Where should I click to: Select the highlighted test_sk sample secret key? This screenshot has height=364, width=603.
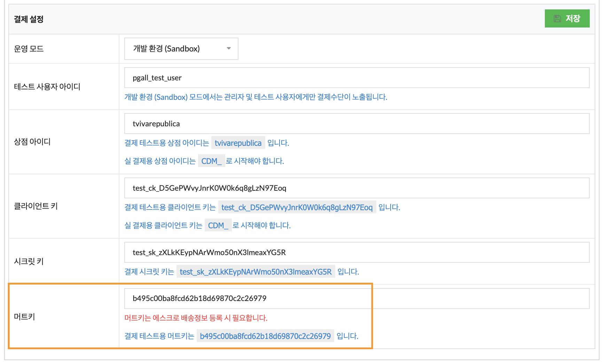click(x=256, y=272)
